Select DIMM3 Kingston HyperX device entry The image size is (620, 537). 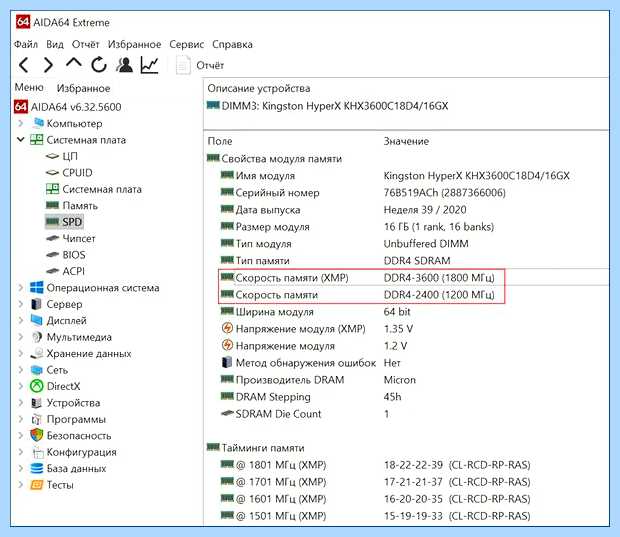click(328, 106)
